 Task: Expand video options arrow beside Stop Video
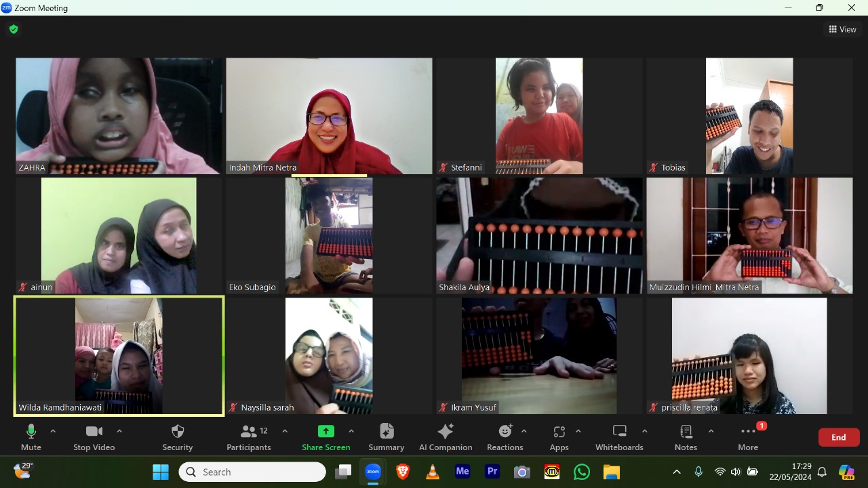coord(119,431)
